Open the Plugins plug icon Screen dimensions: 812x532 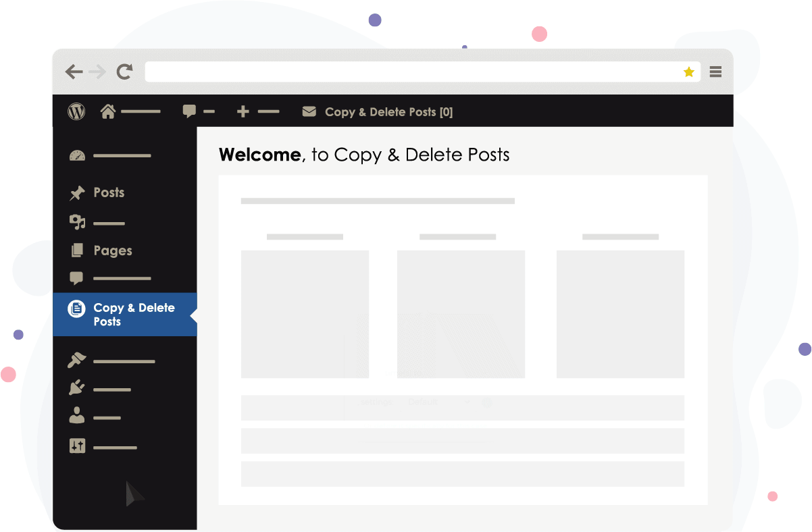[77, 389]
